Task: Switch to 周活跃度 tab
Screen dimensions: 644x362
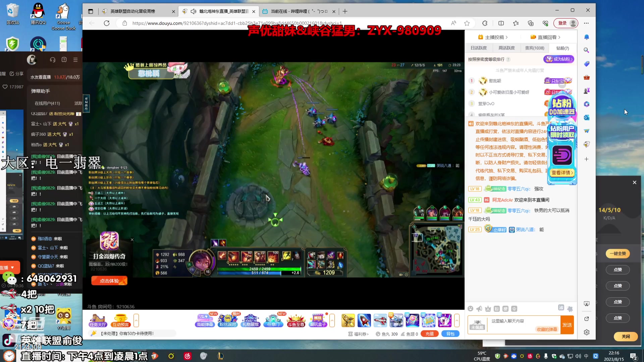Action: click(506, 48)
